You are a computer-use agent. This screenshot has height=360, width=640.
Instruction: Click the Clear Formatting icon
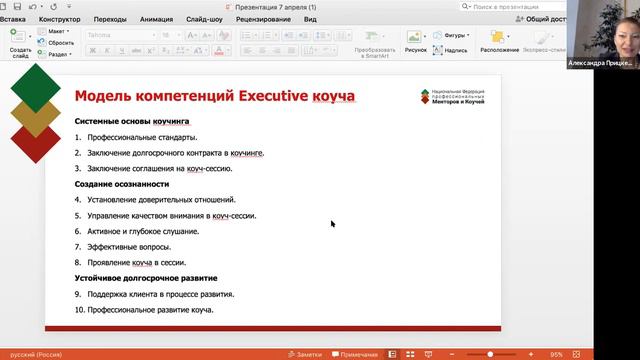coord(224,35)
